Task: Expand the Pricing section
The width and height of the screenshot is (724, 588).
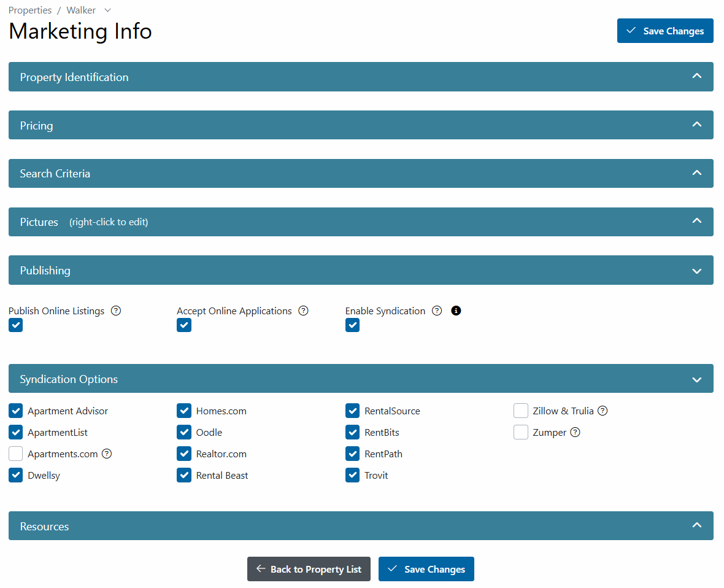Action: tap(361, 125)
